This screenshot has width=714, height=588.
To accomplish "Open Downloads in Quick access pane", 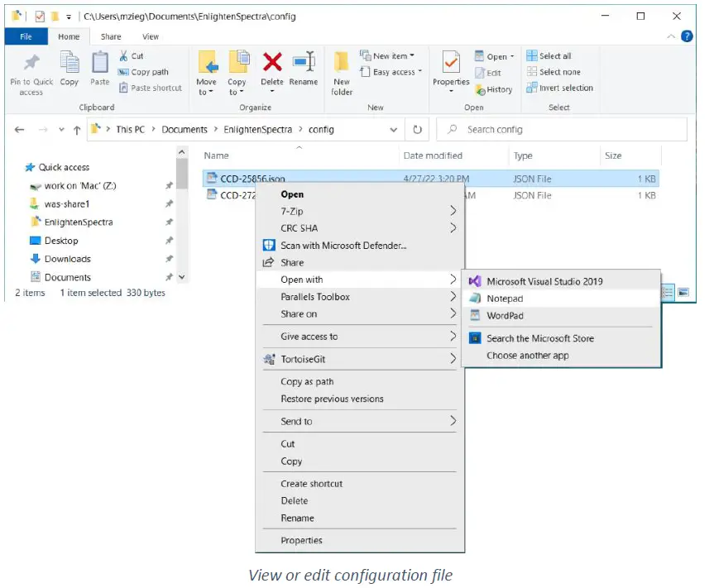I will point(67,259).
